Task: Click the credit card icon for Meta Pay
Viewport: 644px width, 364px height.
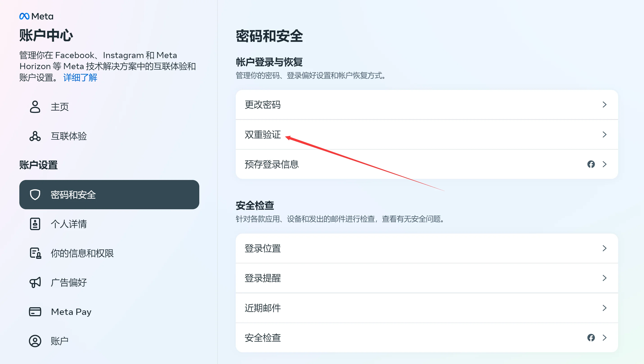Action: tap(35, 312)
